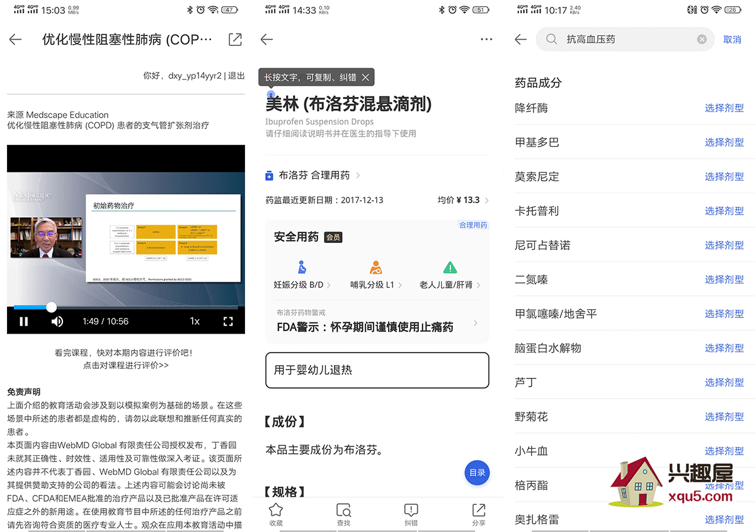Screen dimensions: 756x532
Task: Click the 合理用药 corner tag
Action: [473, 225]
